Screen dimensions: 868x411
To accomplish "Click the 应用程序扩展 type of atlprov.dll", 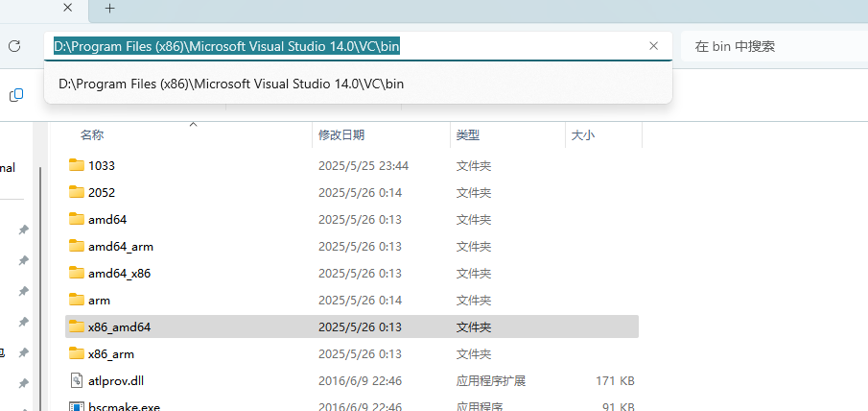I will coord(490,381).
